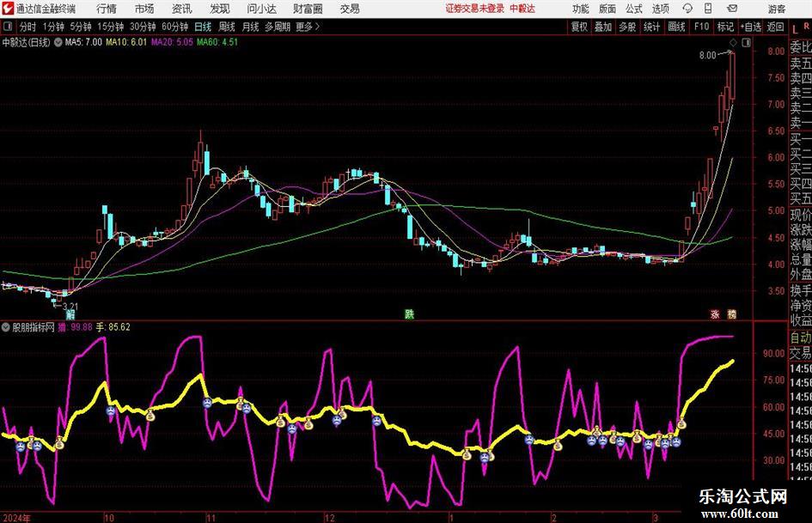Viewport: 812px width, 523px height.
Task: Expand the 更多 periods chevron
Action: pyautogui.click(x=308, y=27)
